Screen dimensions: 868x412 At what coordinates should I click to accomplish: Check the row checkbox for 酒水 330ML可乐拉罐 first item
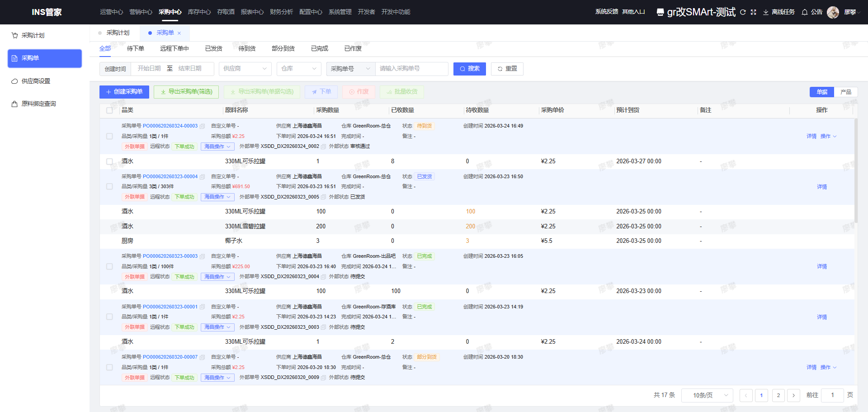coord(109,161)
